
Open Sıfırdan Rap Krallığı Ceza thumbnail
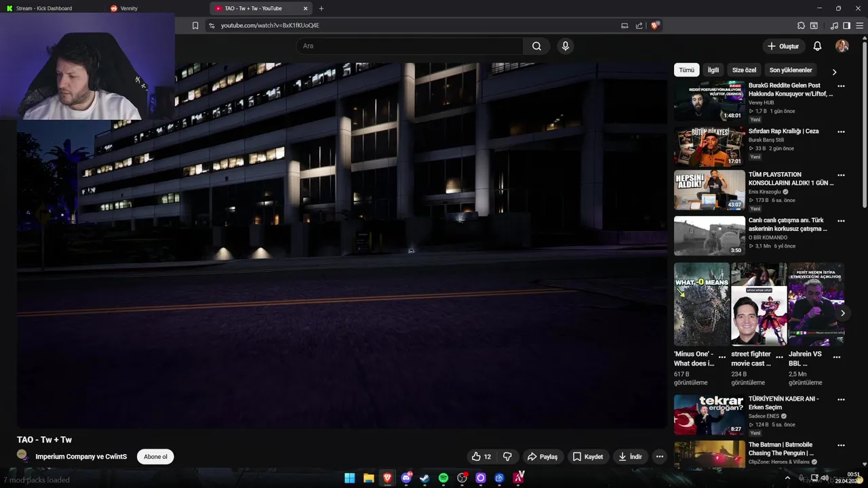click(709, 146)
